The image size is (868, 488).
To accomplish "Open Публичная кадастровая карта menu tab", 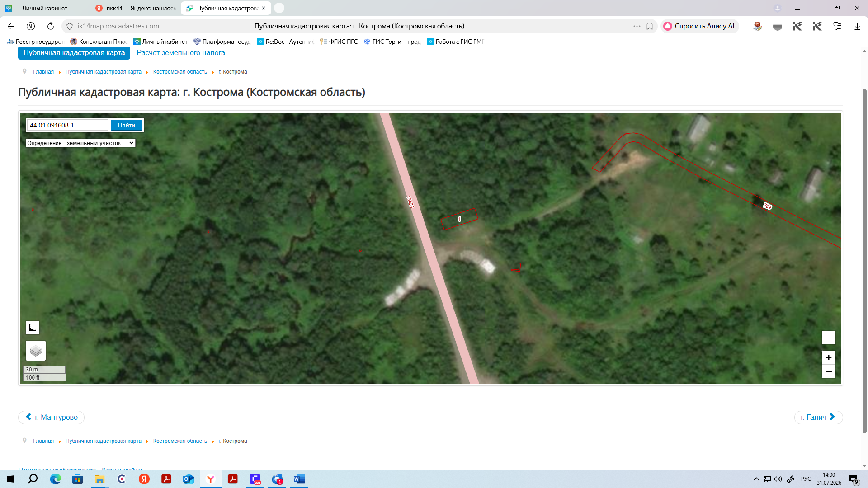I will [74, 53].
